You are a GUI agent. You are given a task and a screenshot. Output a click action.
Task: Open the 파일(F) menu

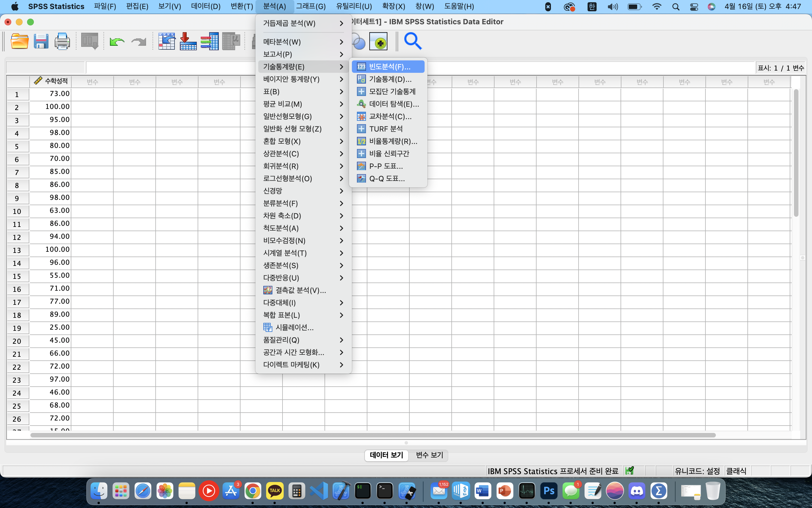[105, 6]
